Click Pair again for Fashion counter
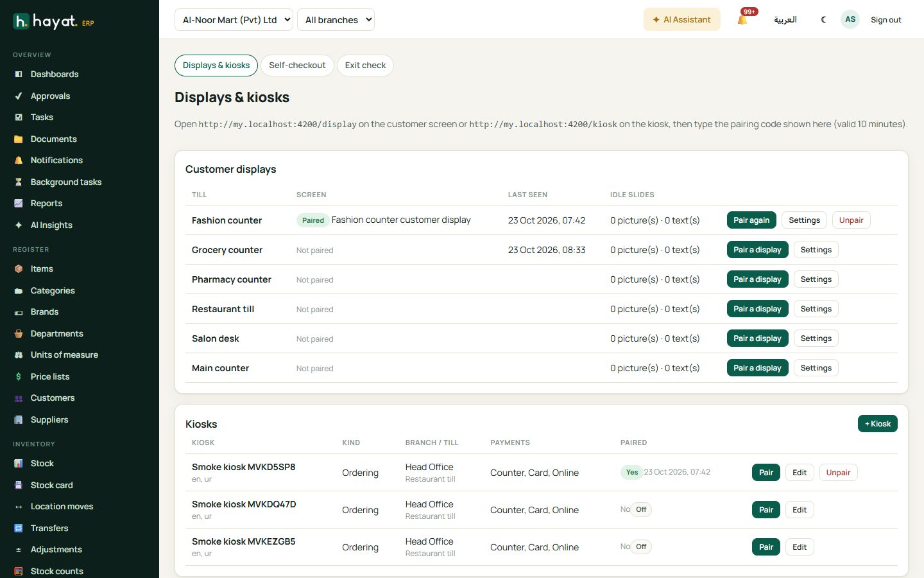Image resolution: width=924 pixels, height=578 pixels. 751,220
